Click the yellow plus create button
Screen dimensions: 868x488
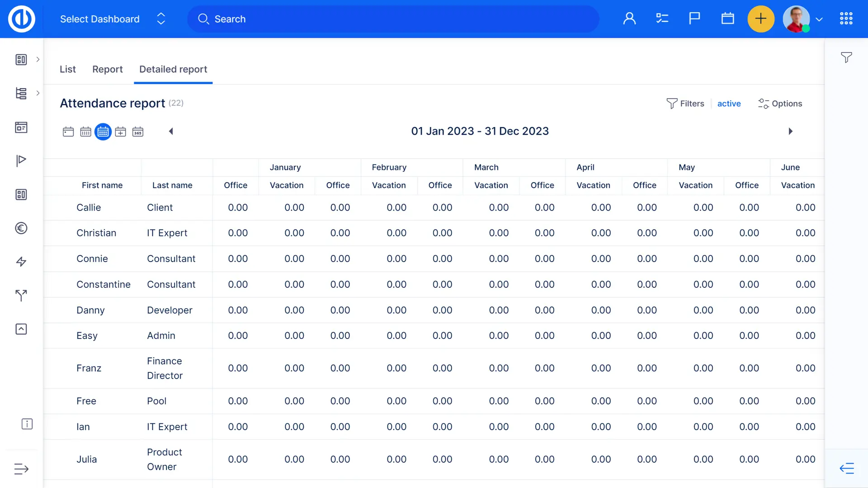(x=761, y=19)
